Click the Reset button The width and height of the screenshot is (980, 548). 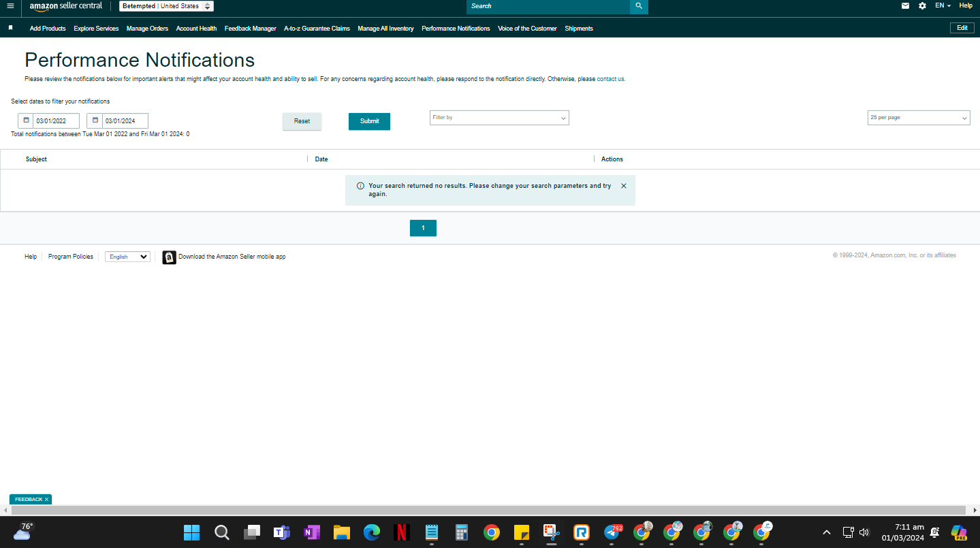302,121
